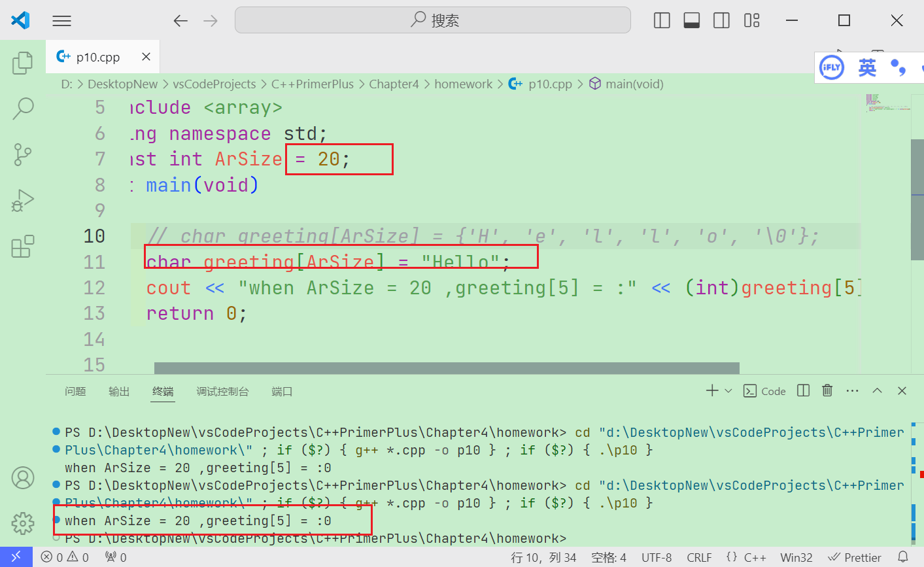This screenshot has width=924, height=567.
Task: Click the 'main(void)' text on line 8
Action: click(x=202, y=185)
